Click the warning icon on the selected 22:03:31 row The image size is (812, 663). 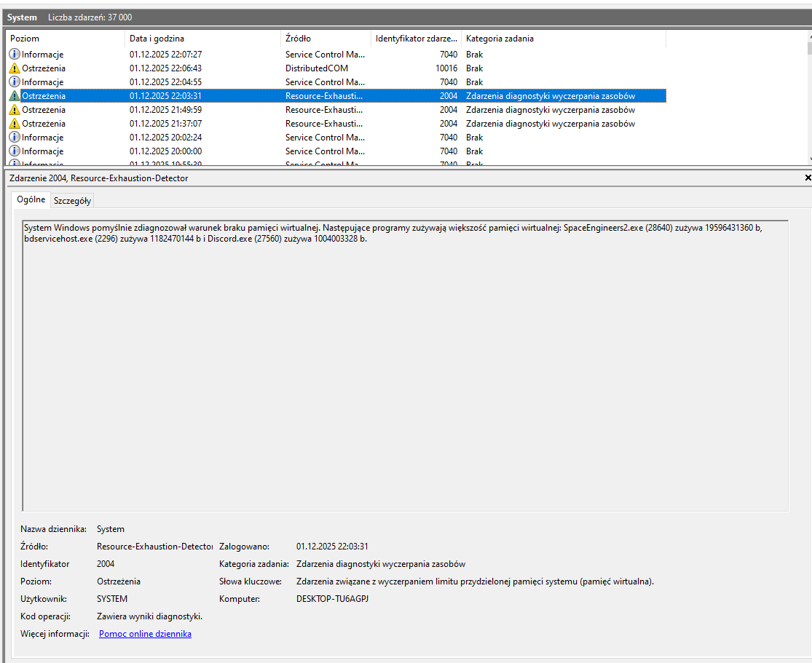pos(15,96)
